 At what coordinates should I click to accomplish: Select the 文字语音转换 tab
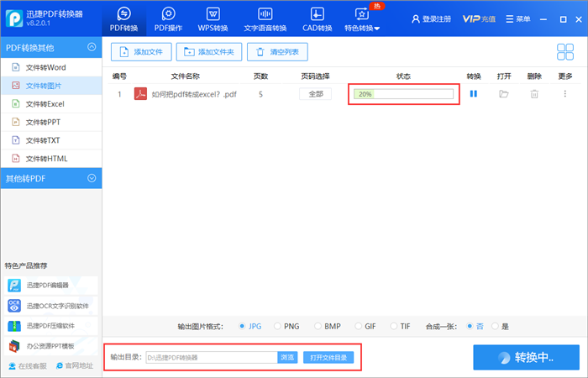[265, 18]
